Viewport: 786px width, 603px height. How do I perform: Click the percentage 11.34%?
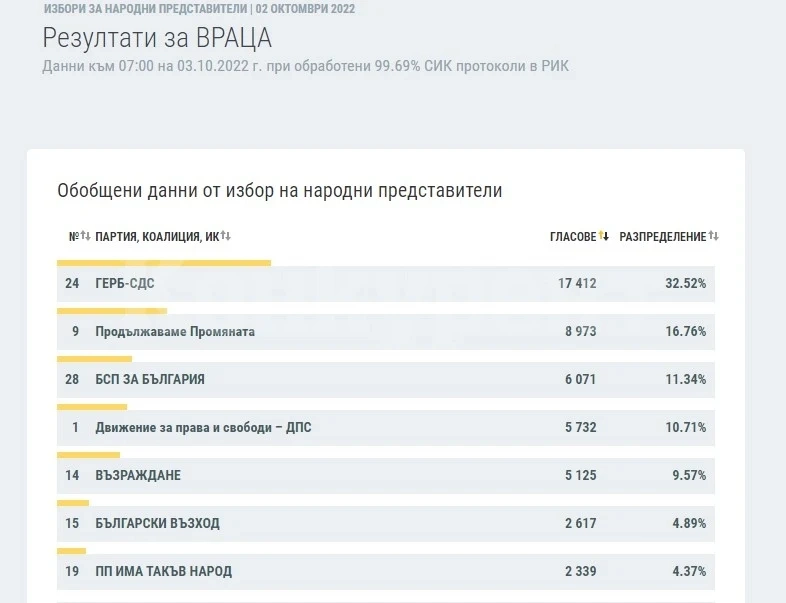[686, 379]
